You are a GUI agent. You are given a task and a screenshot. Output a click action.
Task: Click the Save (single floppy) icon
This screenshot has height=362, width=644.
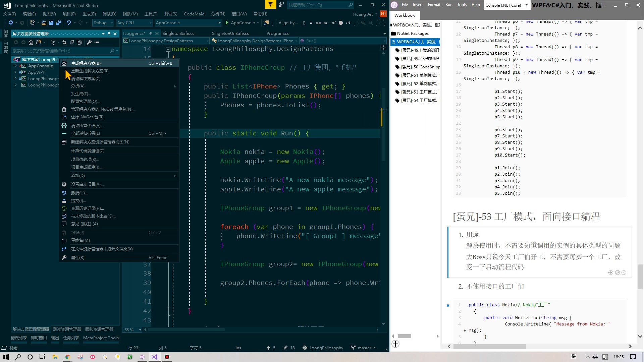pos(51,23)
